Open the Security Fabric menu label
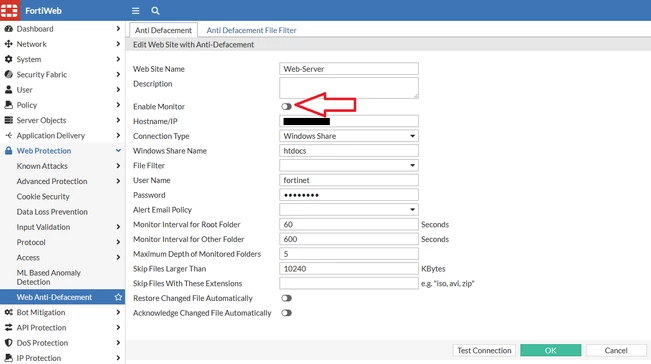Viewport: 651px width, 364px height. [x=42, y=74]
